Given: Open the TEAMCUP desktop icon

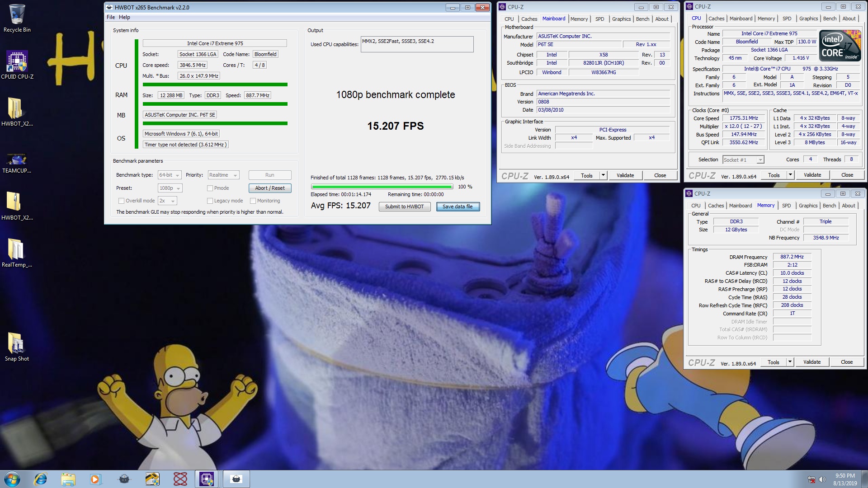Looking at the screenshot, I should (x=17, y=163).
